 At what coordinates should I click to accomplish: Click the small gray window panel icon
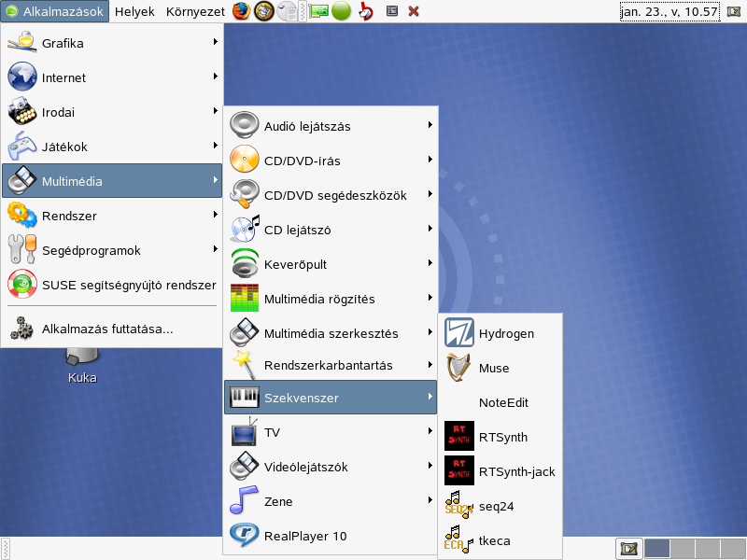point(392,10)
